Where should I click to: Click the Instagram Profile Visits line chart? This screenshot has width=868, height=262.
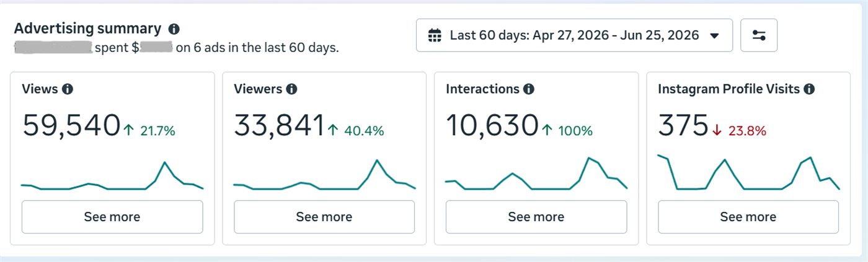pos(748,172)
